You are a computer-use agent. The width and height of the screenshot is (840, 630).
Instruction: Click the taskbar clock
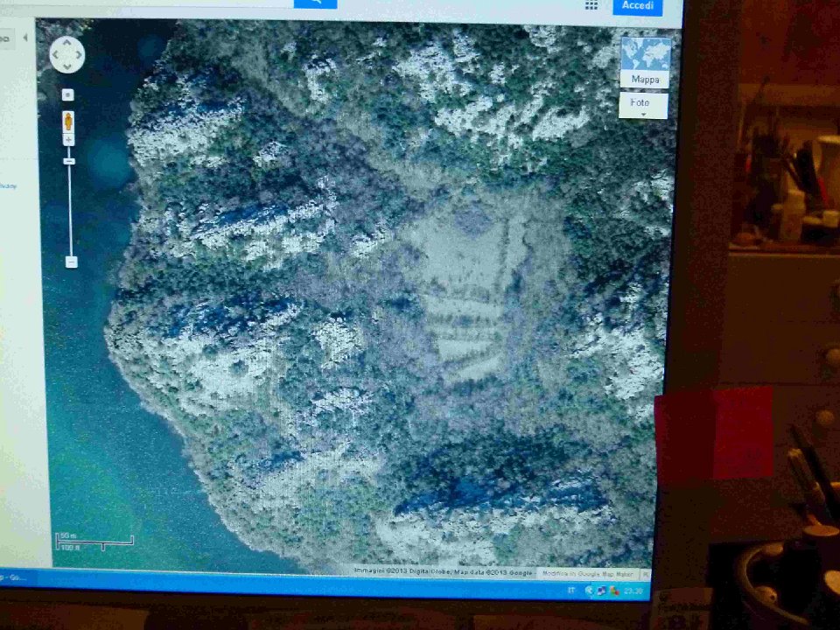point(633,591)
